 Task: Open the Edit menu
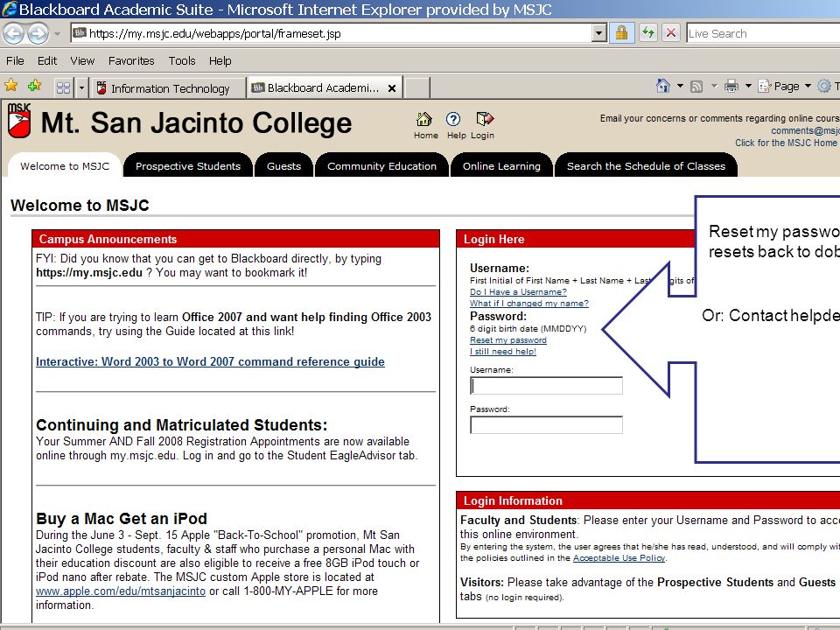[47, 61]
